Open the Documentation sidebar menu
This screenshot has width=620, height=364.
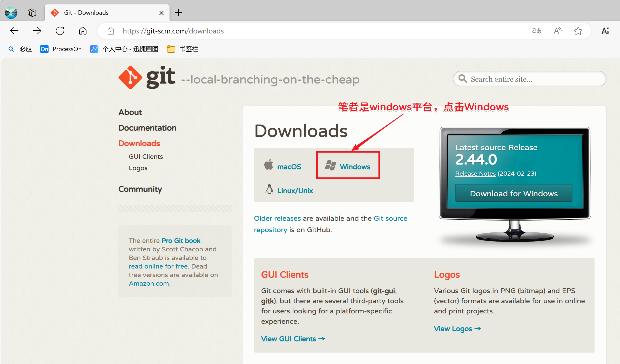147,128
